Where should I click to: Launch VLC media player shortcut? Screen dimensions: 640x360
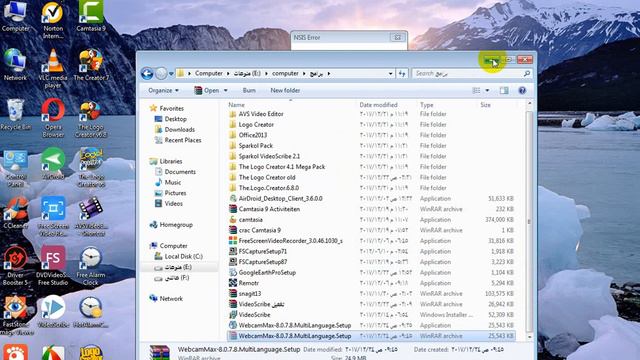(x=53, y=69)
